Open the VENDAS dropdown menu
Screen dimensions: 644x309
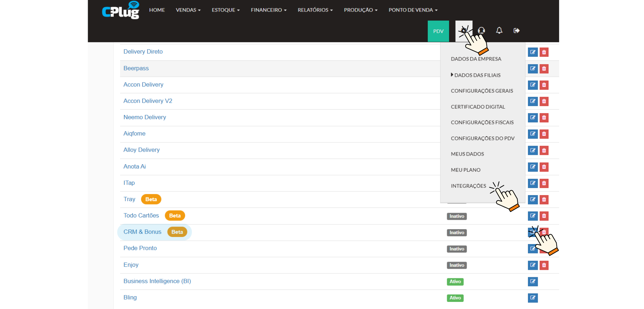[x=188, y=10]
